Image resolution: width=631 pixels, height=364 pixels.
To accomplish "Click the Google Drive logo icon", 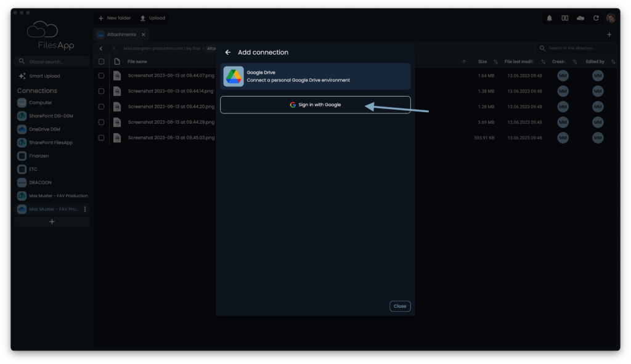I will (x=234, y=76).
